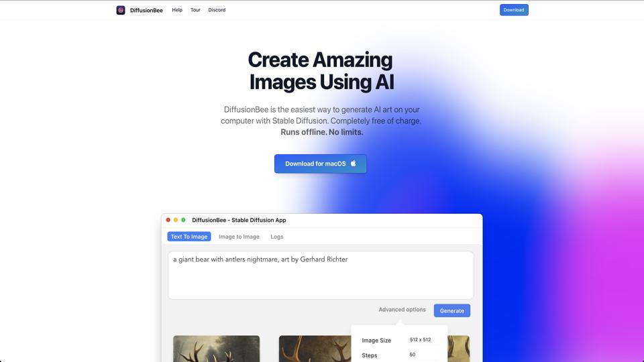Click the DiffusionBee brand name text

146,10
